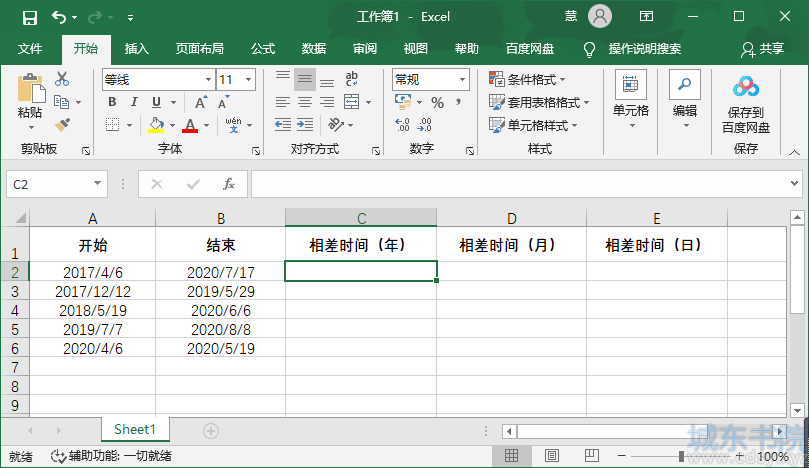Image resolution: width=809 pixels, height=468 pixels.
Task: Click the Increase Indent icon
Action: click(305, 124)
